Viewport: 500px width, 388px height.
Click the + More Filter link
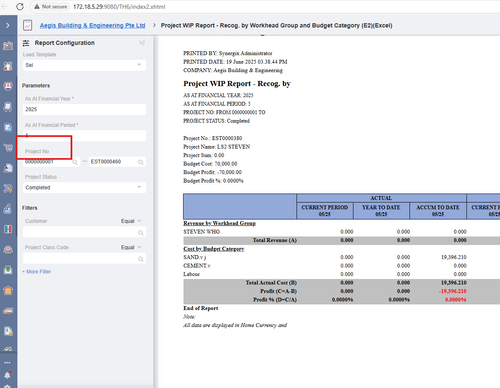(37, 272)
